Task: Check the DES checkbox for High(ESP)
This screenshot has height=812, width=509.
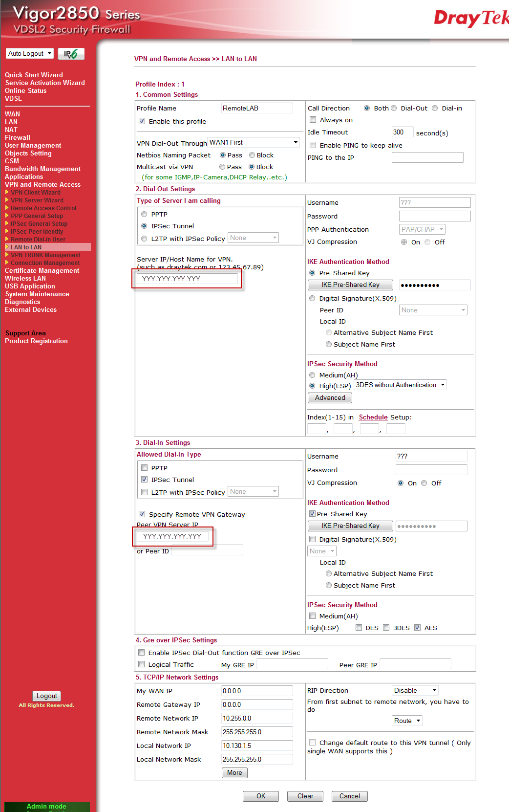Action: click(359, 628)
